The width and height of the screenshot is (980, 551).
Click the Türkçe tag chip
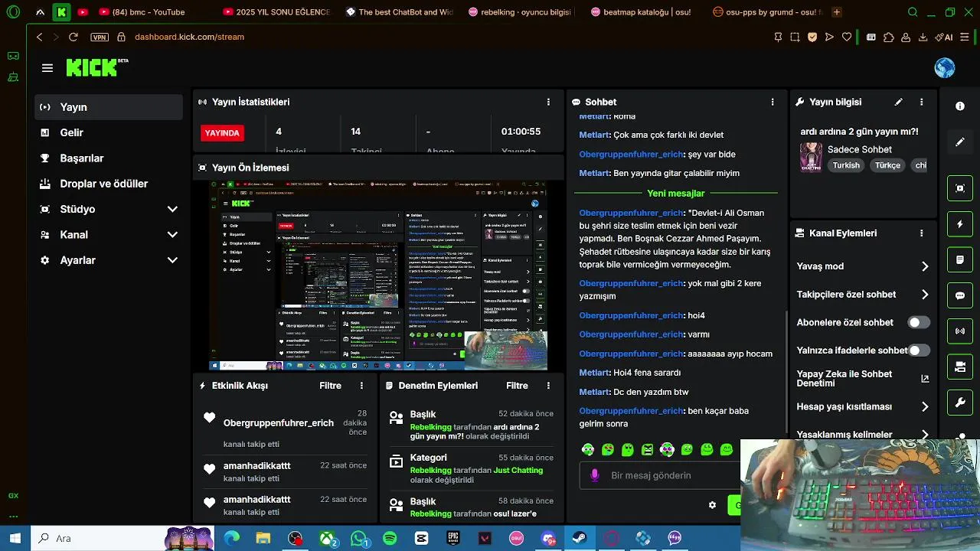tap(887, 165)
